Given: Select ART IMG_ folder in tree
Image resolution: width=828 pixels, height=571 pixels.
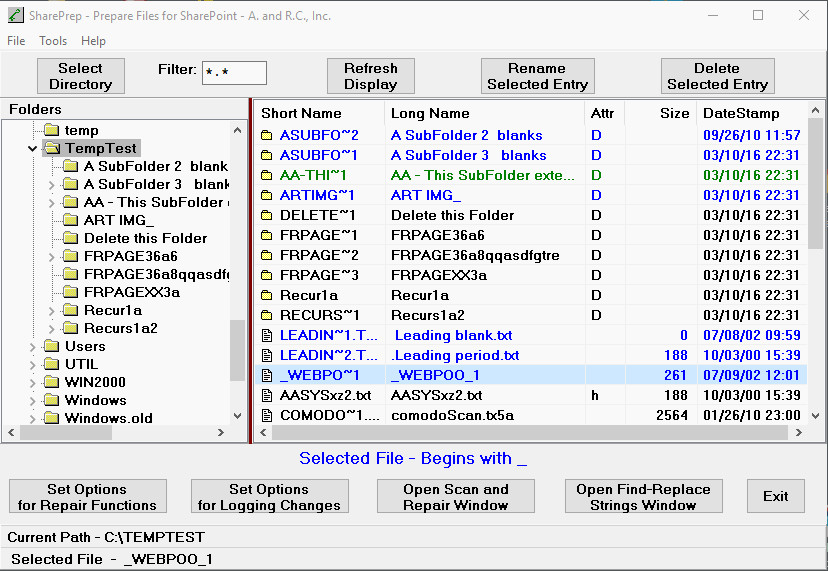Looking at the screenshot, I should click(x=119, y=220).
